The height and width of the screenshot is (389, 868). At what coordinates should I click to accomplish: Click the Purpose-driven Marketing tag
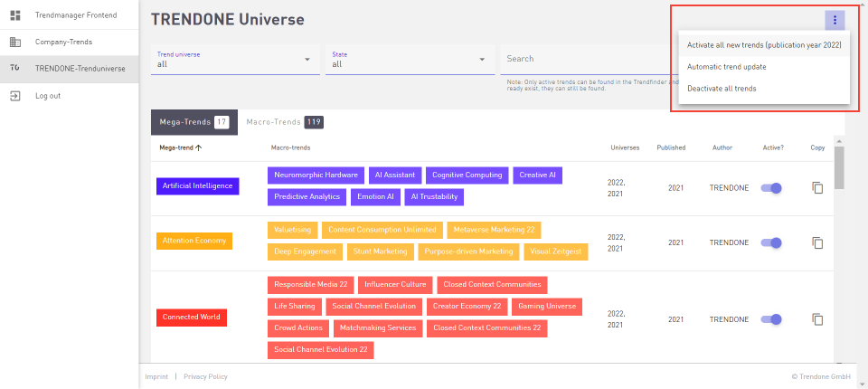click(x=468, y=251)
